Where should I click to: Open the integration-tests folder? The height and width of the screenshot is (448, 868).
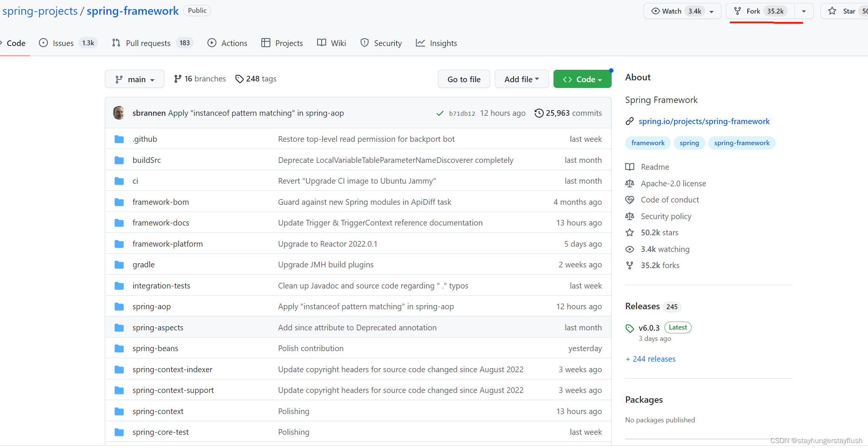(x=161, y=286)
